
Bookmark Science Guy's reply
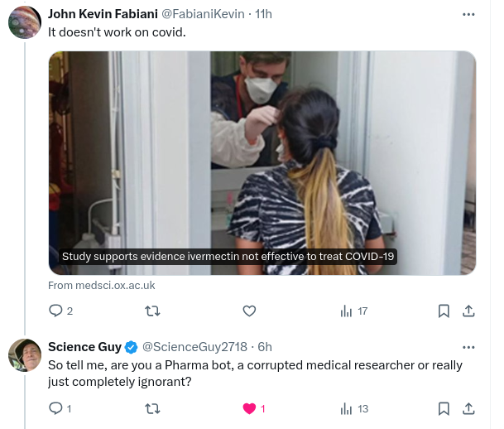[x=444, y=409]
